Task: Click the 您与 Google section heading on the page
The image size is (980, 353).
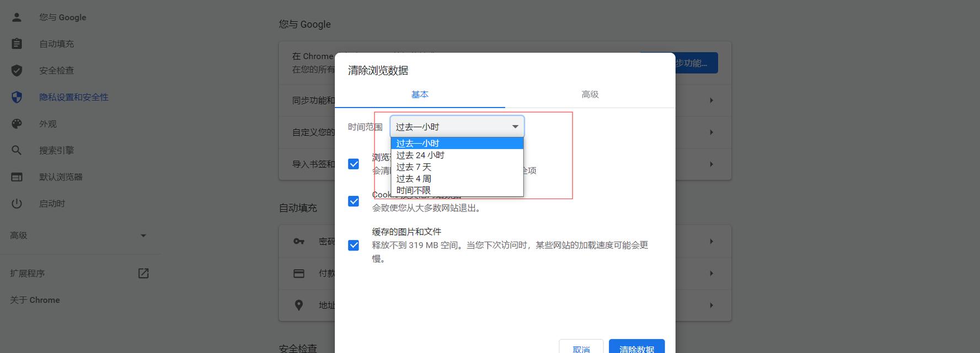Action: point(305,24)
